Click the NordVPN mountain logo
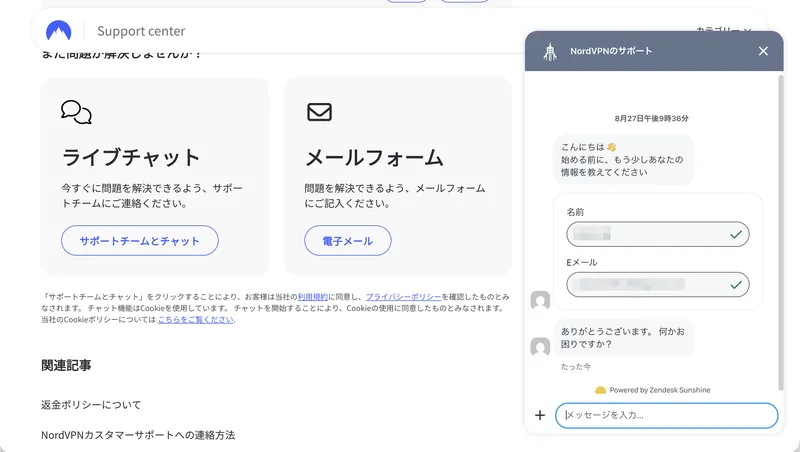The image size is (800, 452). click(59, 31)
